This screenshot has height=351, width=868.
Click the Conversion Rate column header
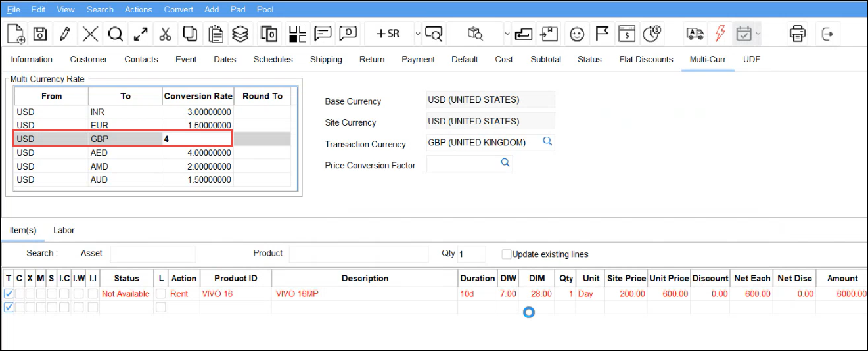pyautogui.click(x=198, y=96)
